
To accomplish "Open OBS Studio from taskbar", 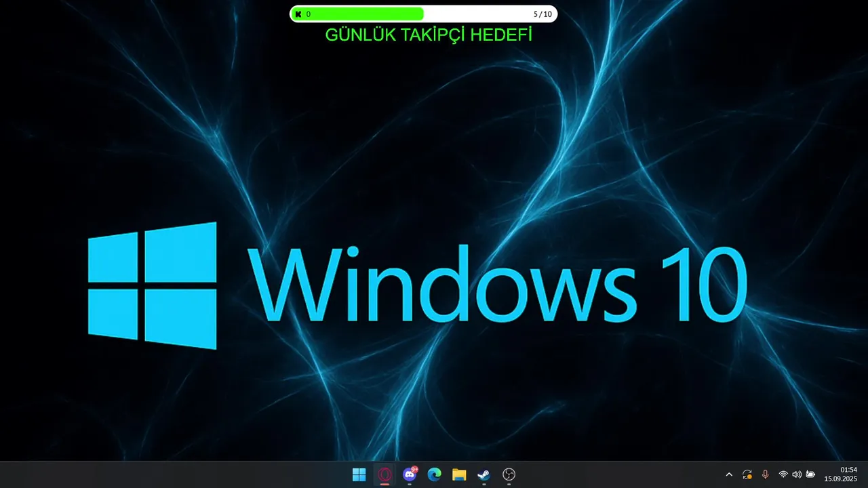I will (509, 474).
